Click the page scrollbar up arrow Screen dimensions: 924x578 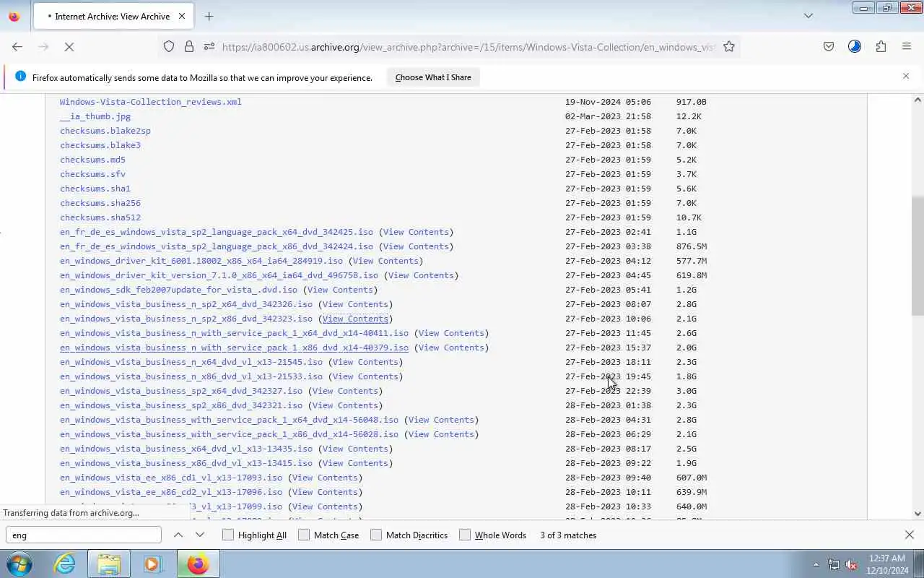click(x=918, y=100)
